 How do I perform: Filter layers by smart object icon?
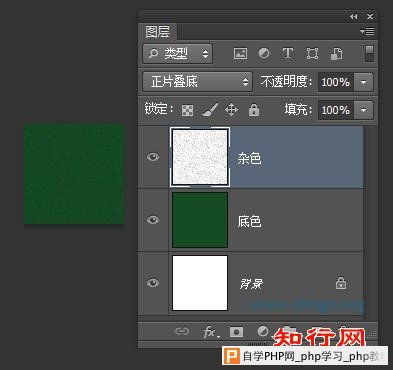pyautogui.click(x=336, y=54)
